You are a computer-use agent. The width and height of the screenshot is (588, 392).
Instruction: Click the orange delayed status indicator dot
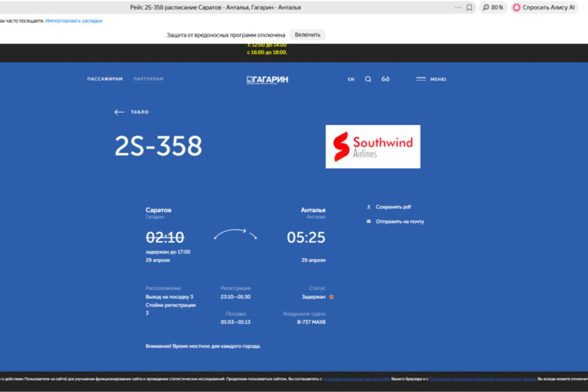coord(331,296)
